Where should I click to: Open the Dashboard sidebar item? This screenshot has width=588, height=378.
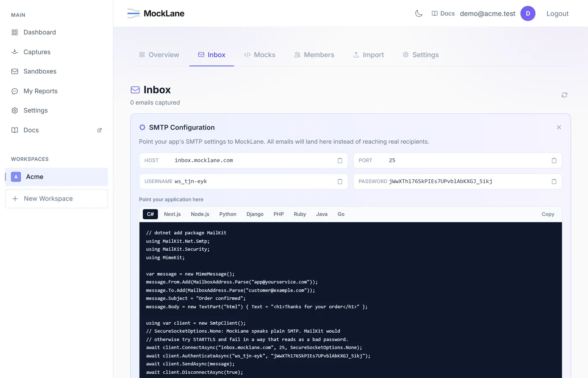[56, 32]
